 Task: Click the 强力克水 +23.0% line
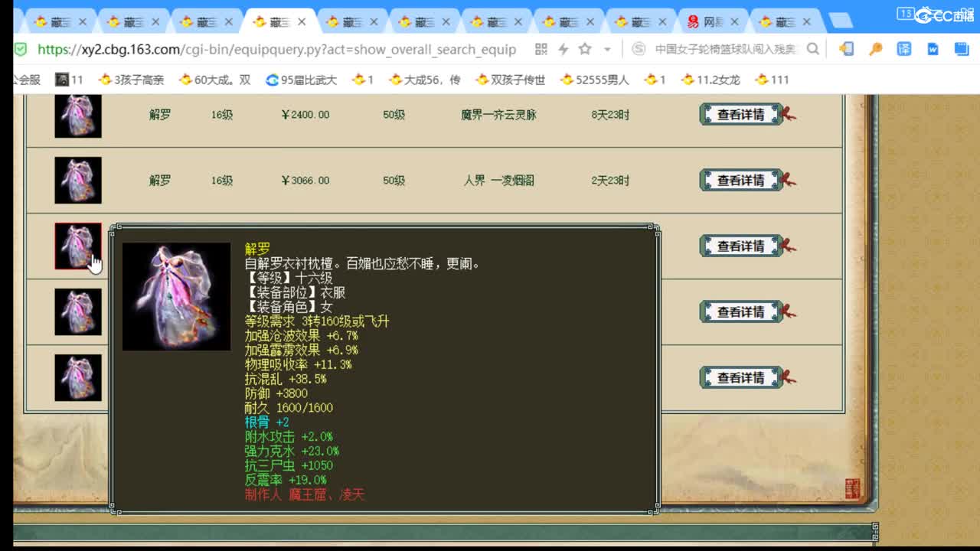[x=292, y=452]
